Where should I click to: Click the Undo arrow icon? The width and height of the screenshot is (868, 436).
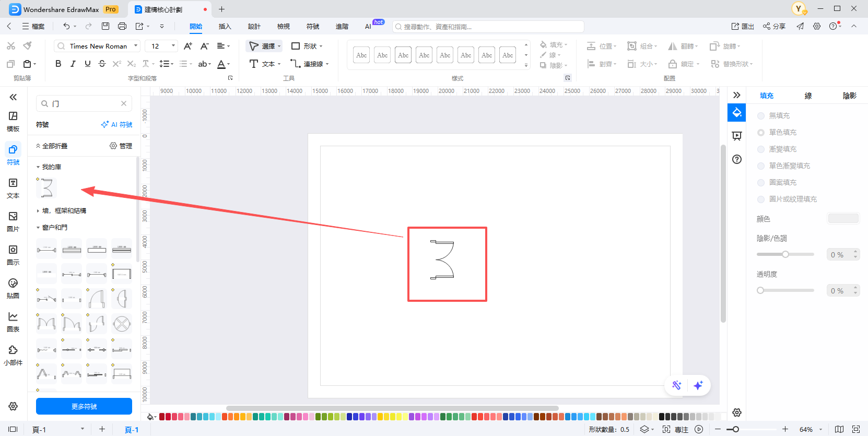(66, 26)
